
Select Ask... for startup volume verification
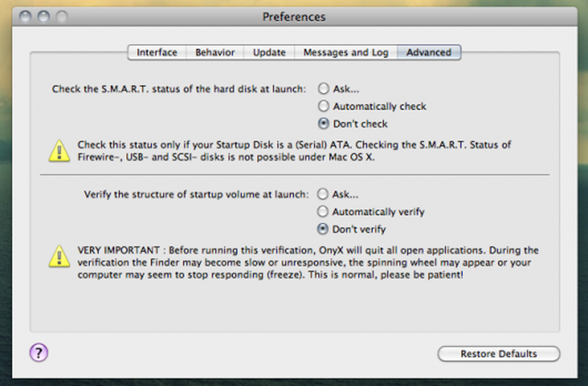tap(323, 194)
